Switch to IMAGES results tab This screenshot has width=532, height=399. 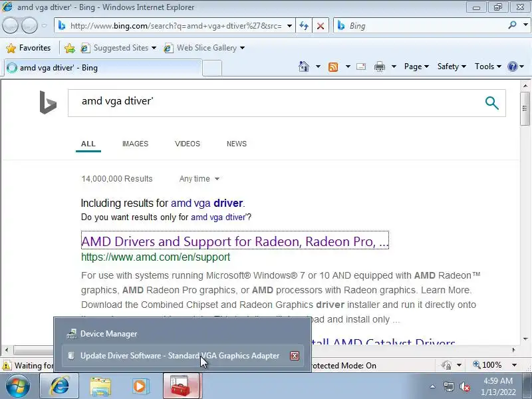[135, 144]
